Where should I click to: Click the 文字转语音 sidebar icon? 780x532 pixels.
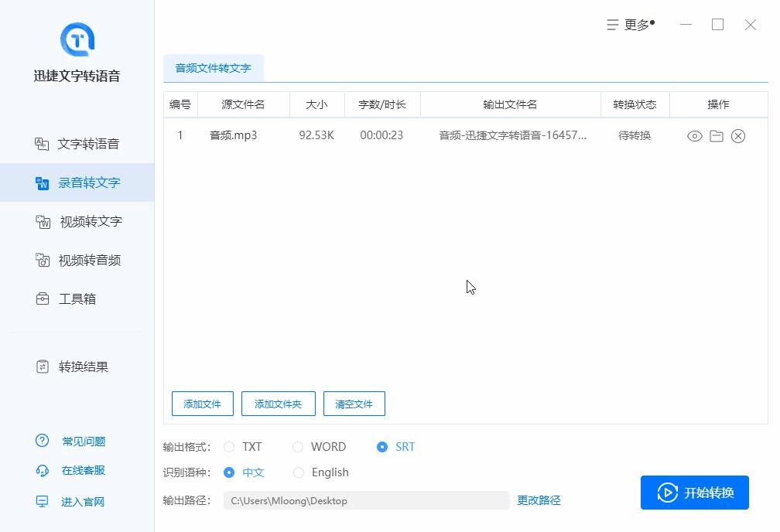pos(42,144)
